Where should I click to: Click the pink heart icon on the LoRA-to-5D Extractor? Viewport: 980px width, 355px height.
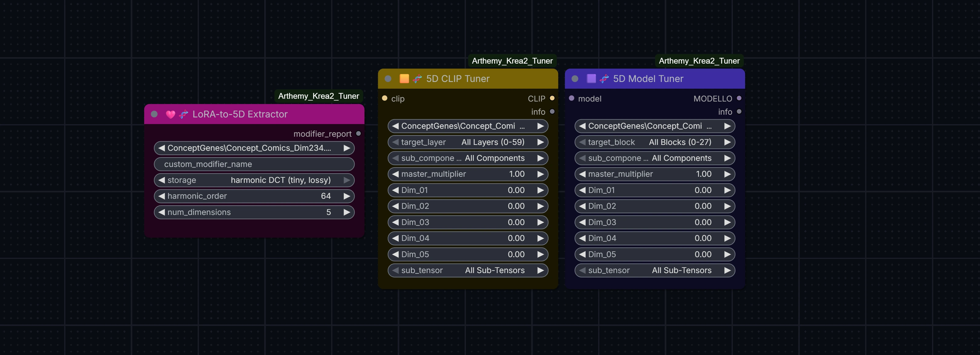170,114
